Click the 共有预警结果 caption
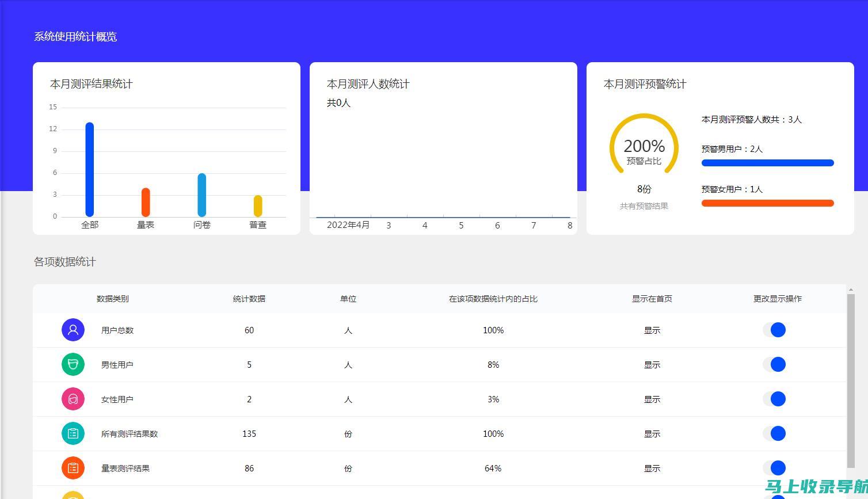Viewport: 868px width, 499px height. tap(644, 206)
